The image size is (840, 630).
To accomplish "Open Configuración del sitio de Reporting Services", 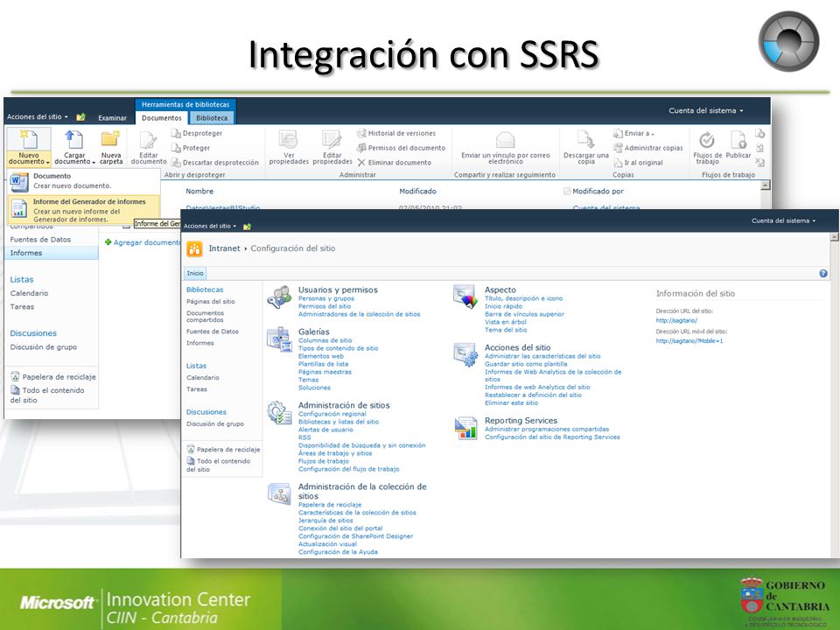I will (552, 437).
